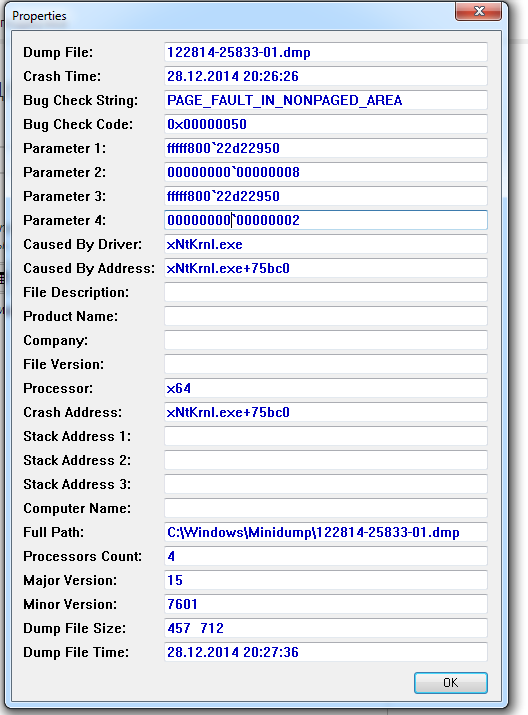
Task: Click the Caused By Address field
Action: (x=326, y=268)
